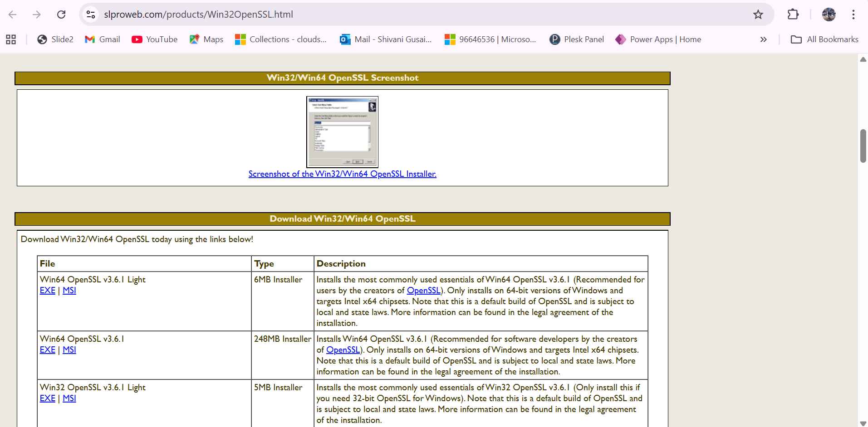The image size is (868, 427).
Task: Open the OpenSSL link in full Win64 description
Action: (343, 350)
